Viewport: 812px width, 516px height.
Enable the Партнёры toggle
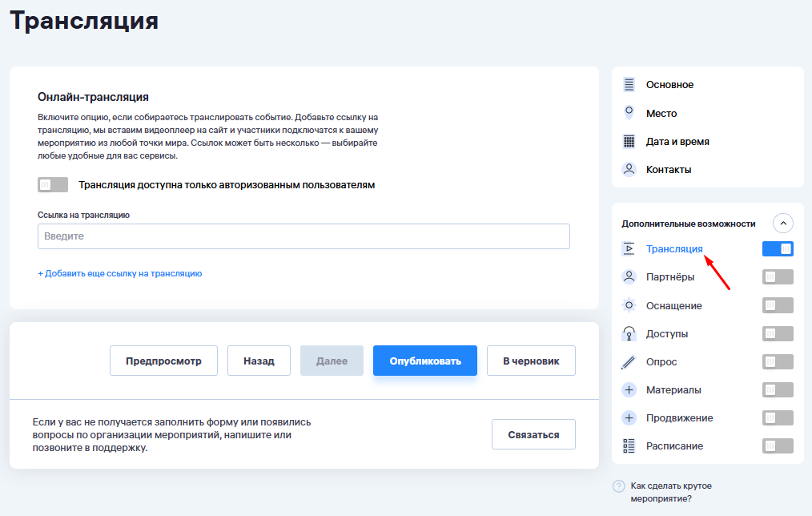click(778, 277)
